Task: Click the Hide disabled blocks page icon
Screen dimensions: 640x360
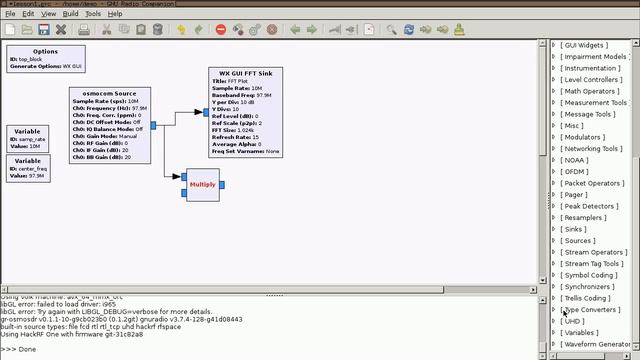Action: point(369,29)
